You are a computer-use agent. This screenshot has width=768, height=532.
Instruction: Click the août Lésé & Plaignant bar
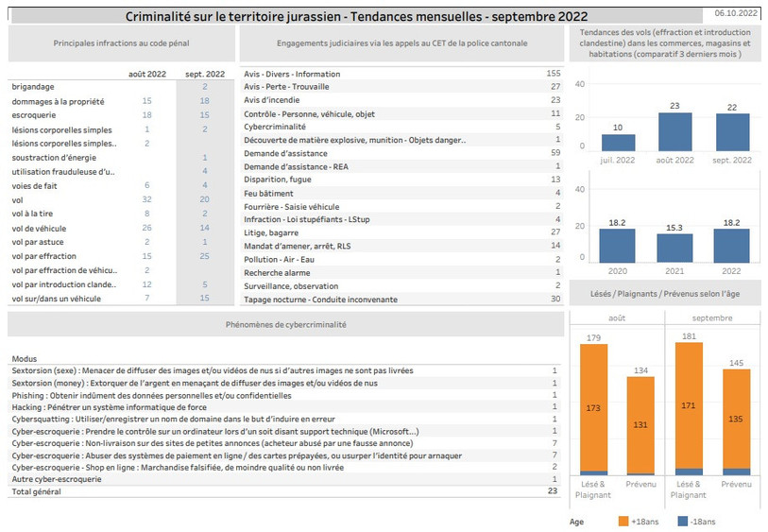[x=593, y=409]
